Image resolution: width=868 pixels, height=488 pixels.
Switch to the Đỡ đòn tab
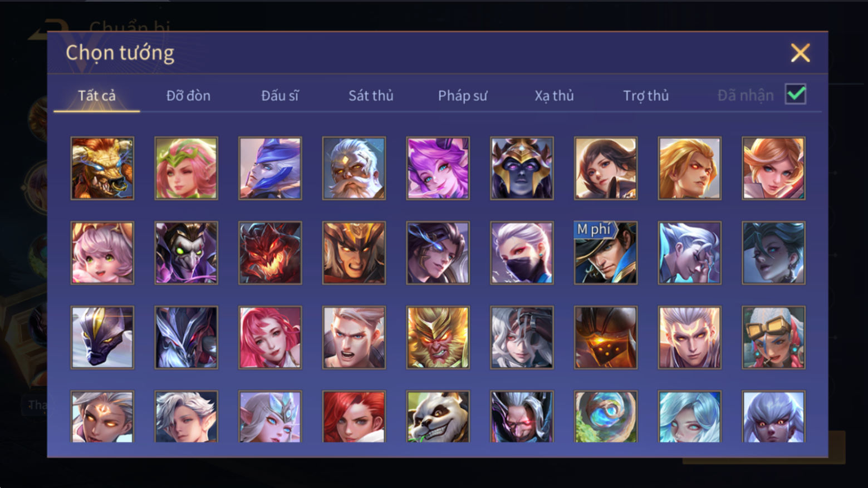[188, 96]
